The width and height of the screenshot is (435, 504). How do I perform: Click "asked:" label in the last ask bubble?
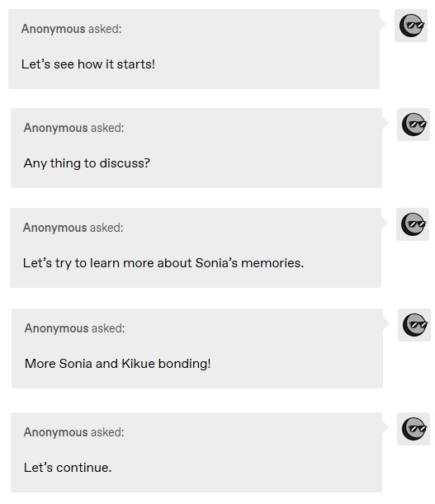pyautogui.click(x=107, y=432)
